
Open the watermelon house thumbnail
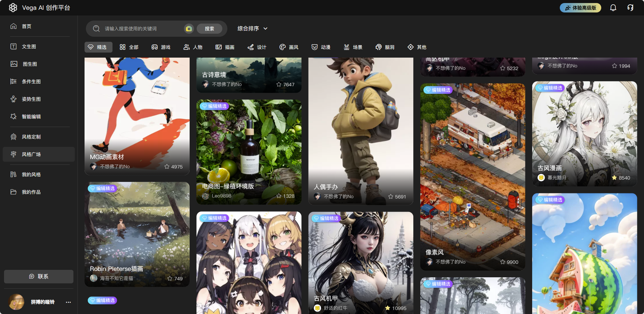584,254
